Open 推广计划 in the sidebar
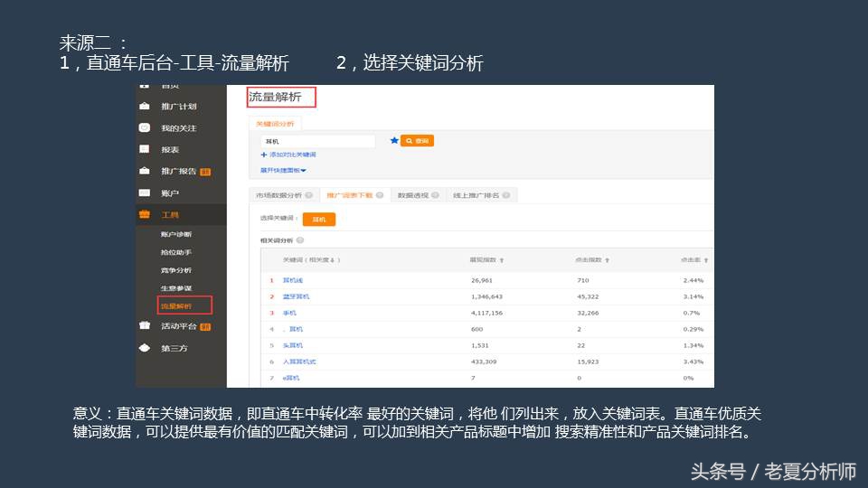The image size is (868, 488). [x=179, y=107]
